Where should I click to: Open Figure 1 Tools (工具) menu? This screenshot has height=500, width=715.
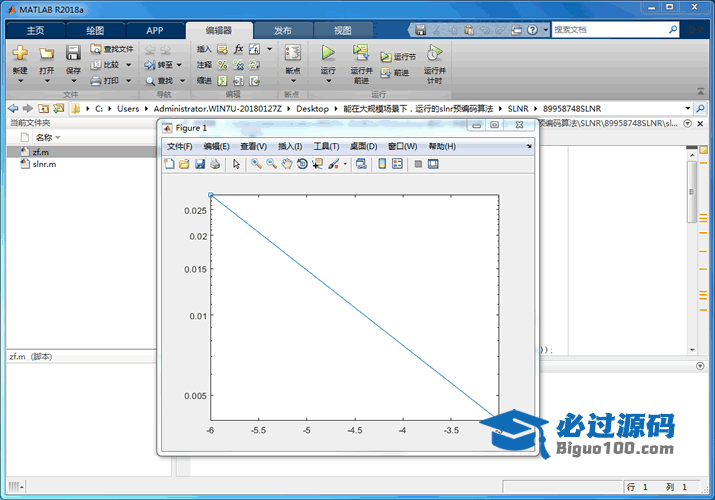click(326, 146)
